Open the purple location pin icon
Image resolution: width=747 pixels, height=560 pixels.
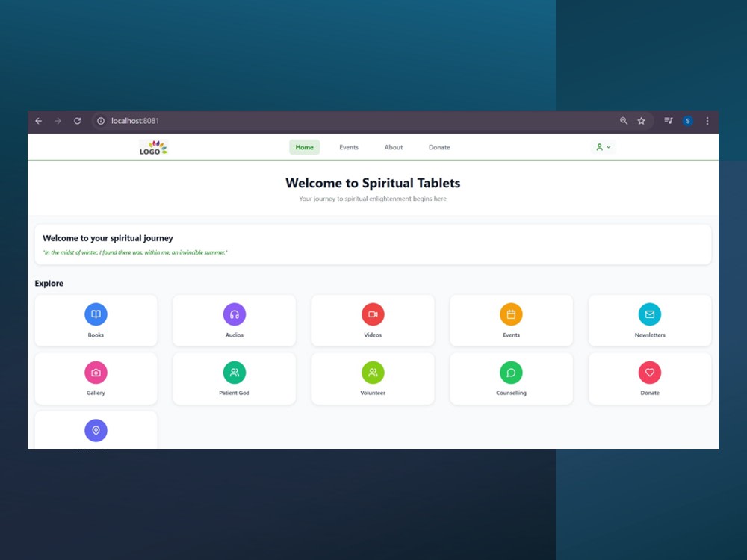click(96, 431)
